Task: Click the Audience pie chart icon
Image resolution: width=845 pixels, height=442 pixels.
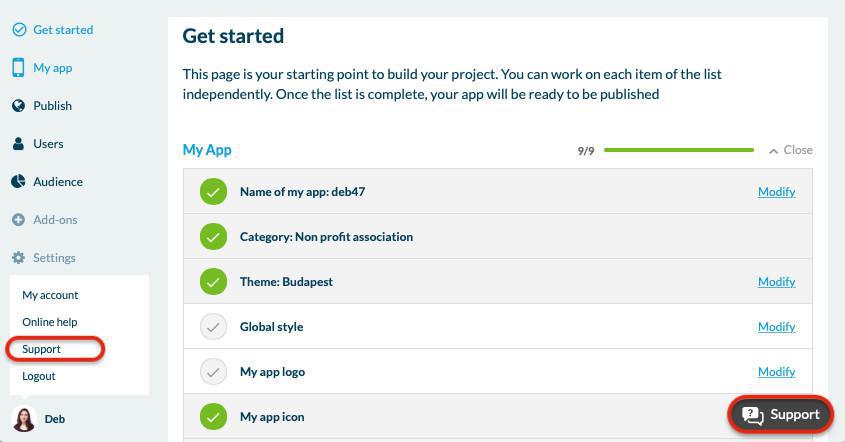Action: click(x=18, y=182)
